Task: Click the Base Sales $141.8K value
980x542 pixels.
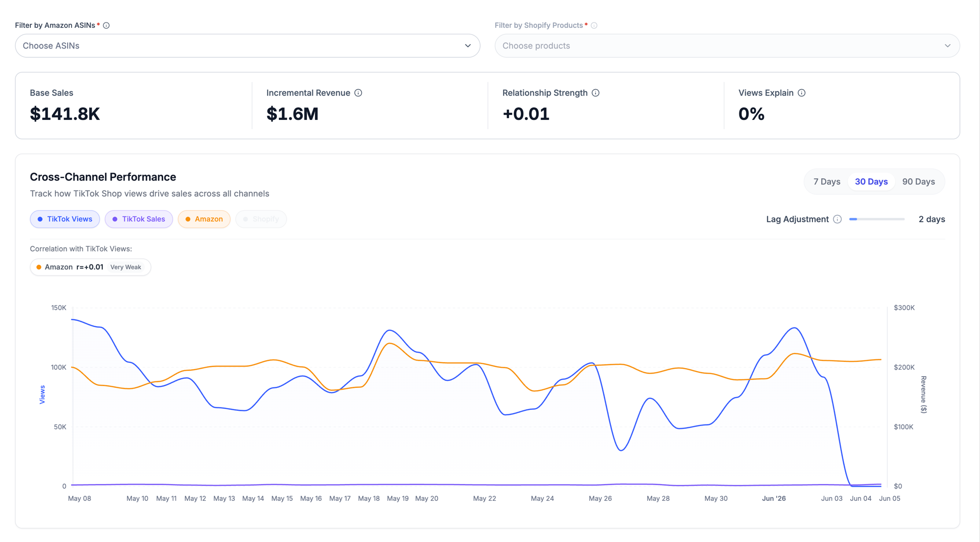Action: point(65,114)
